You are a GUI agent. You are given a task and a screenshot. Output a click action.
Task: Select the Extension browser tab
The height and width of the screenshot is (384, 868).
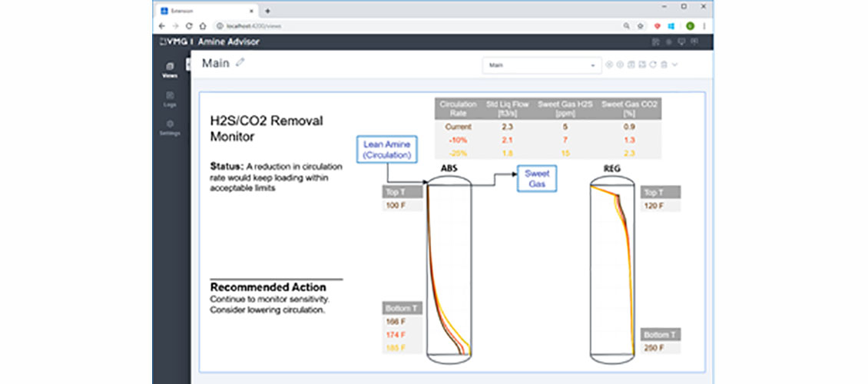point(207,11)
